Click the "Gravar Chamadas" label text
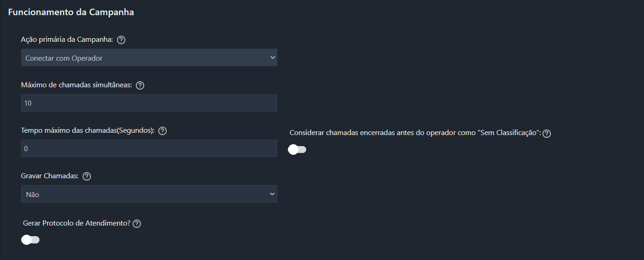The height and width of the screenshot is (260, 644). click(x=50, y=176)
